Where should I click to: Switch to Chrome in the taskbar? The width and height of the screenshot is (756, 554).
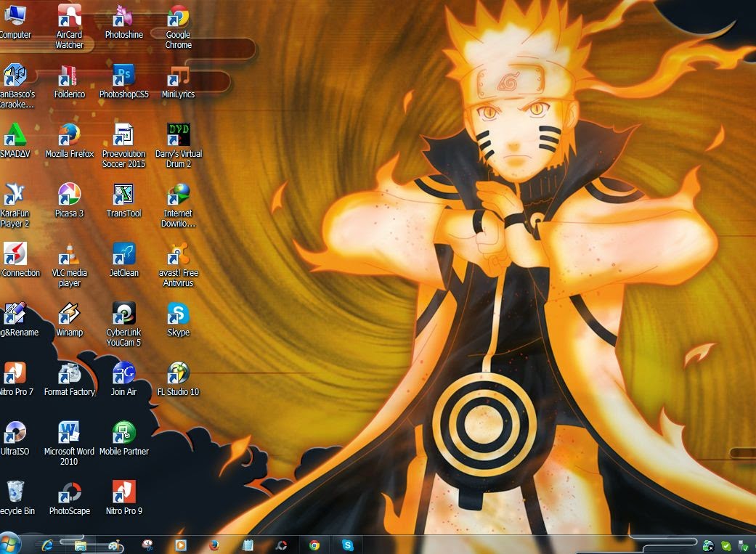[x=314, y=545]
